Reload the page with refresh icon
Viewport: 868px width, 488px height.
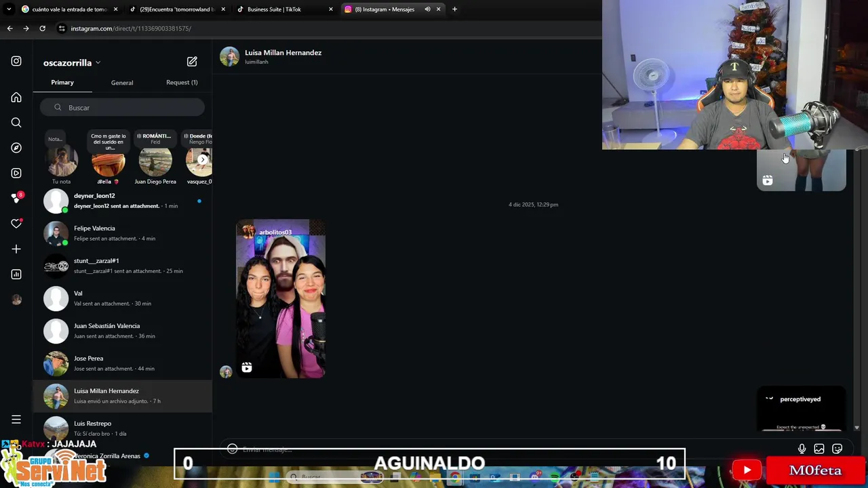pyautogui.click(x=42, y=28)
